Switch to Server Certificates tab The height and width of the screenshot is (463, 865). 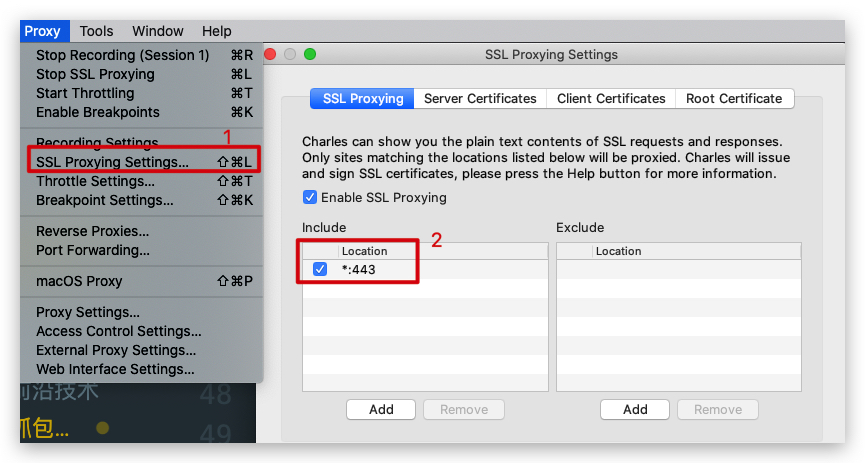point(480,98)
